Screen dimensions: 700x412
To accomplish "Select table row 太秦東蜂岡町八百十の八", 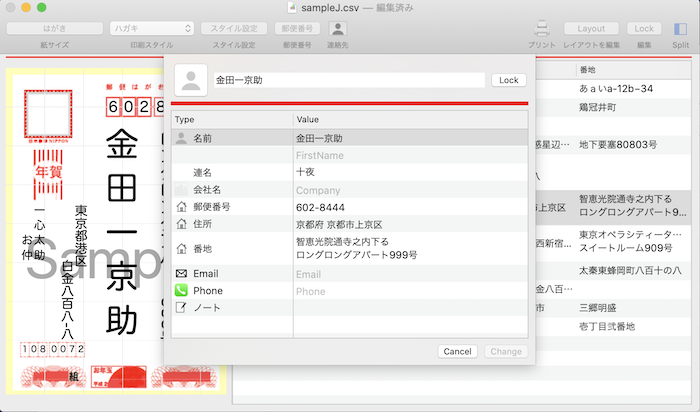I will pyautogui.click(x=630, y=270).
